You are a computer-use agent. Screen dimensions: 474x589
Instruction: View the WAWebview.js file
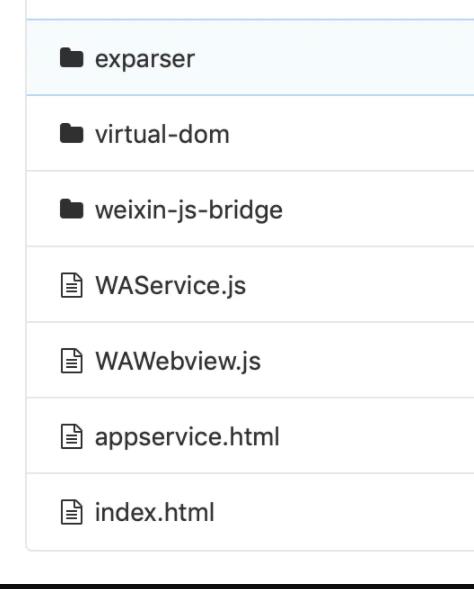point(178,361)
